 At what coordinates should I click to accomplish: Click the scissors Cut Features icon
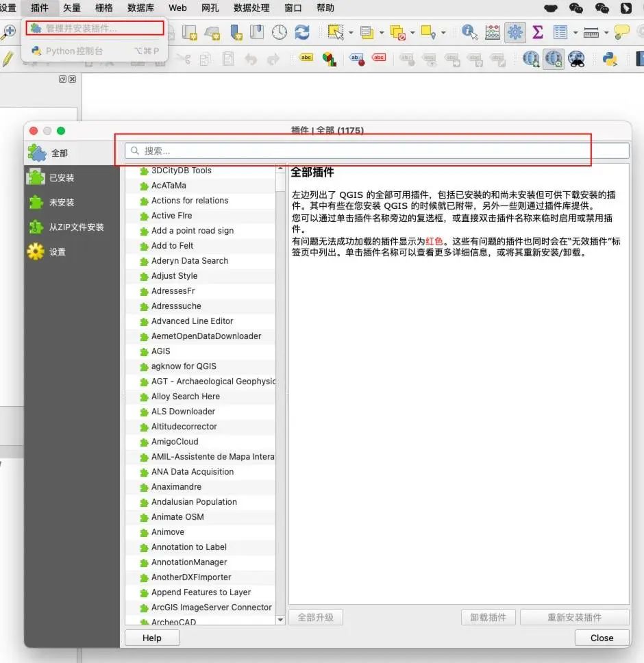point(183,59)
